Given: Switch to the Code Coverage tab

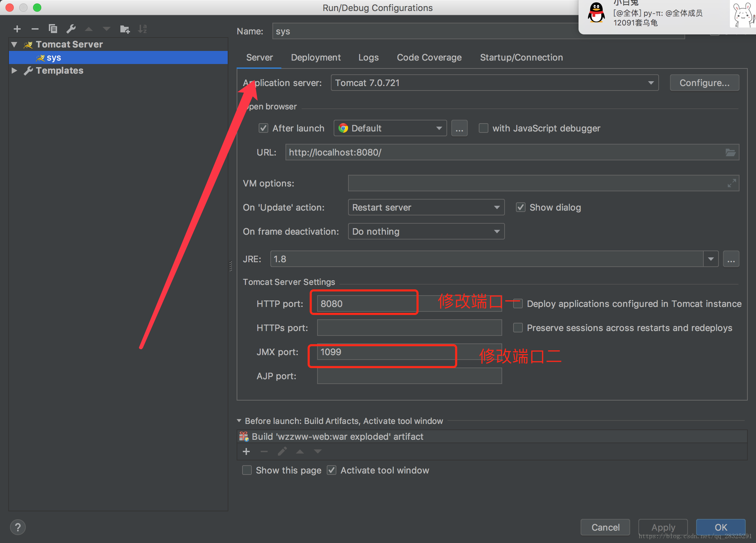Looking at the screenshot, I should [429, 57].
